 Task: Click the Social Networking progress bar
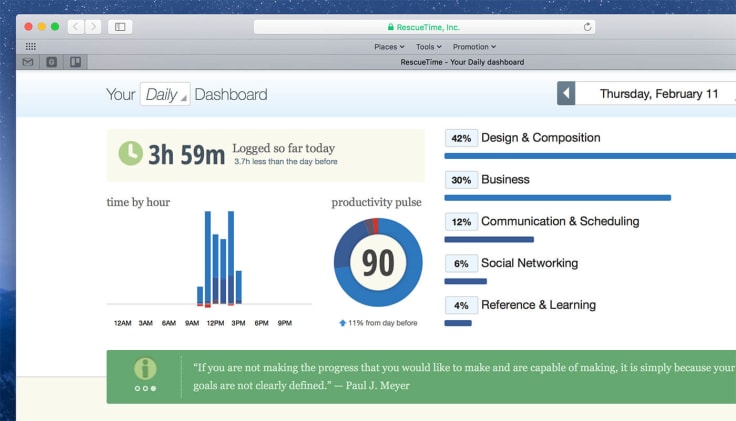466,281
